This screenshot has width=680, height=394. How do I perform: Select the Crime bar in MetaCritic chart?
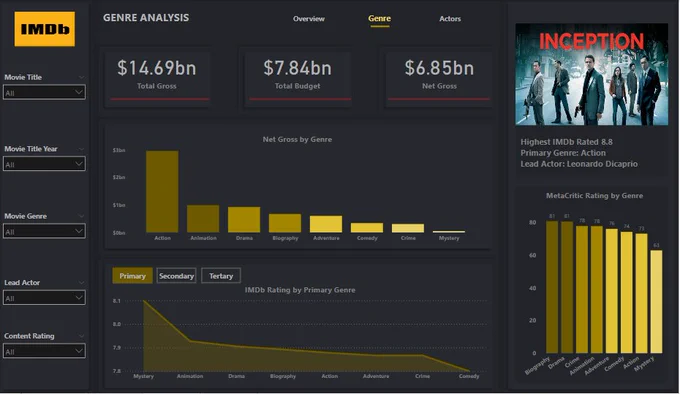pyautogui.click(x=582, y=290)
